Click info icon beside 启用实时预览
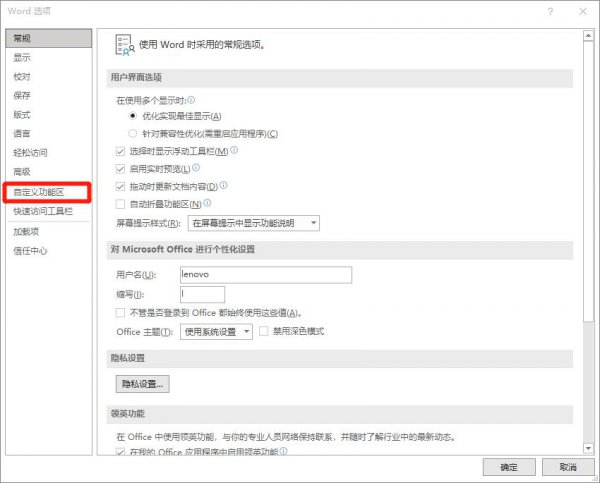This screenshot has width=600, height=483. pos(196,167)
